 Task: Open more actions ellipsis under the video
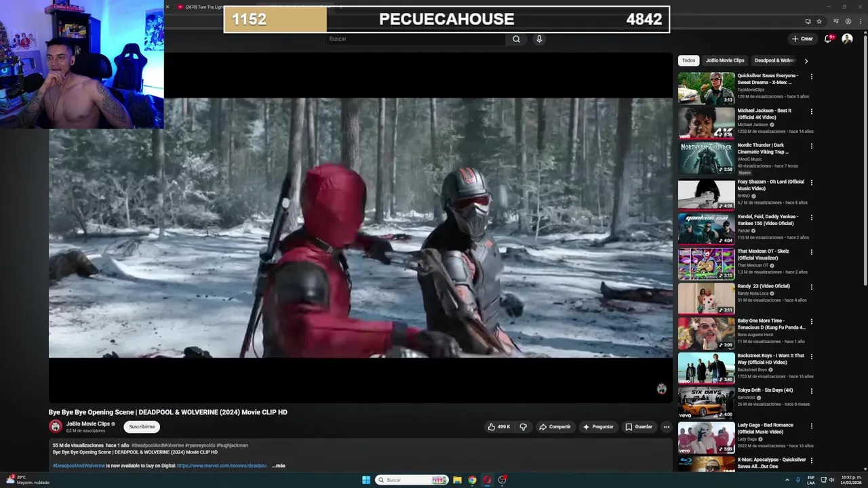666,427
